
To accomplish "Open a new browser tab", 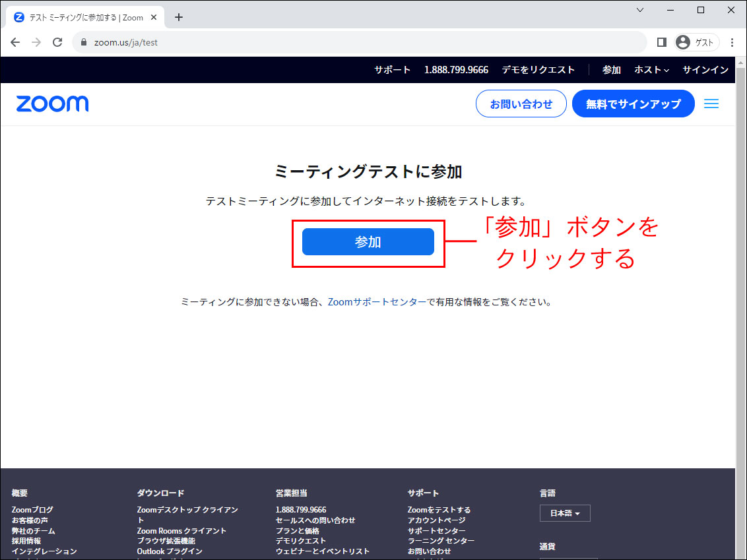I will 179,17.
